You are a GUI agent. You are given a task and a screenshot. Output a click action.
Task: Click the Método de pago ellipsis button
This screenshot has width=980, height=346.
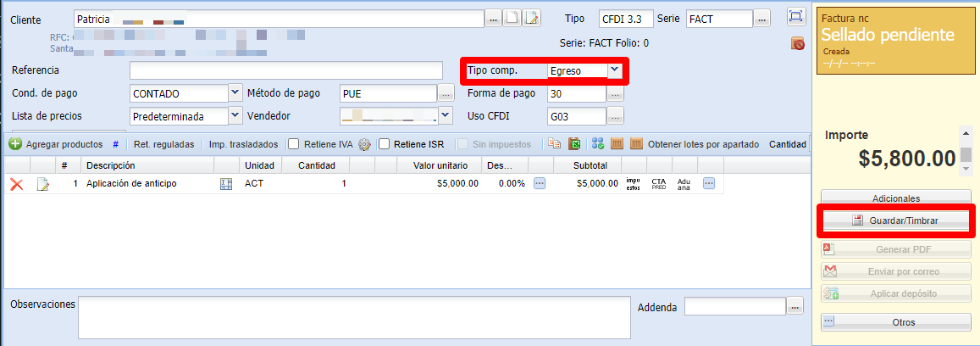click(x=445, y=94)
